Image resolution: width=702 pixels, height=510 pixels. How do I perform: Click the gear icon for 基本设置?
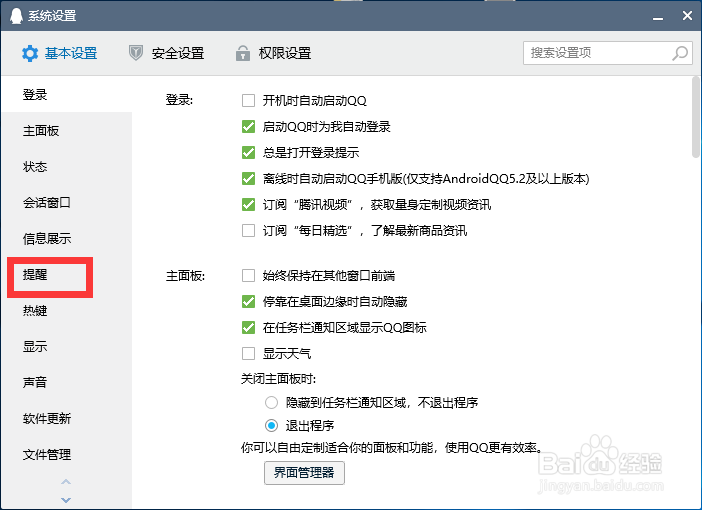pyautogui.click(x=30, y=54)
